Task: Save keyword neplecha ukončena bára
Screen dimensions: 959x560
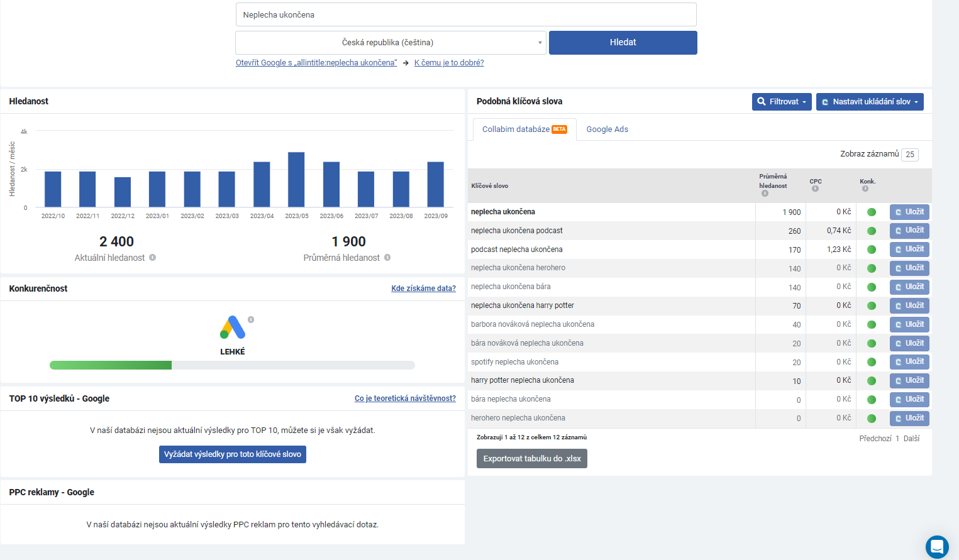Action: tap(909, 287)
